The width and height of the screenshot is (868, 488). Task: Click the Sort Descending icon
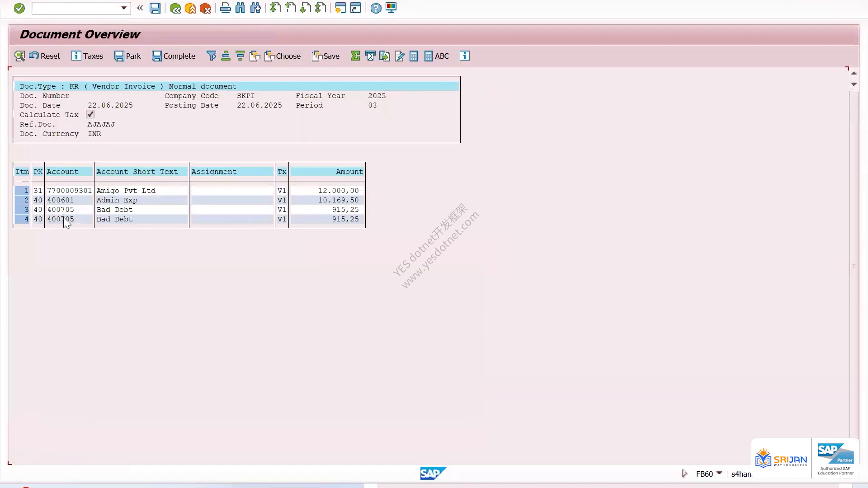tap(240, 56)
